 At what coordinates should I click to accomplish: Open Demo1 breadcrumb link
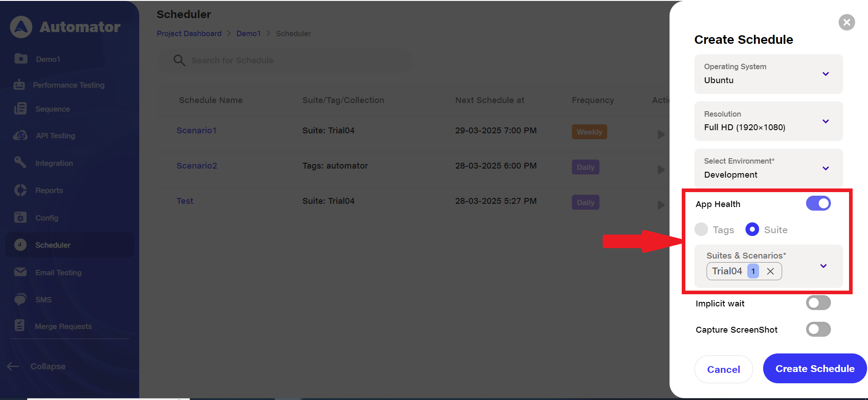[249, 33]
